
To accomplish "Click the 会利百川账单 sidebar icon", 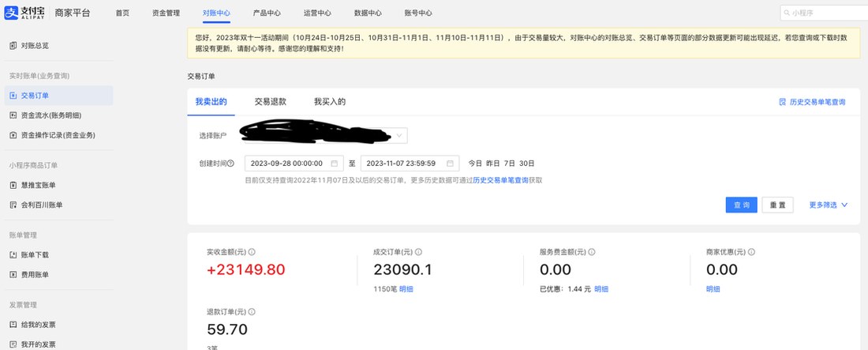I will click(x=13, y=205).
